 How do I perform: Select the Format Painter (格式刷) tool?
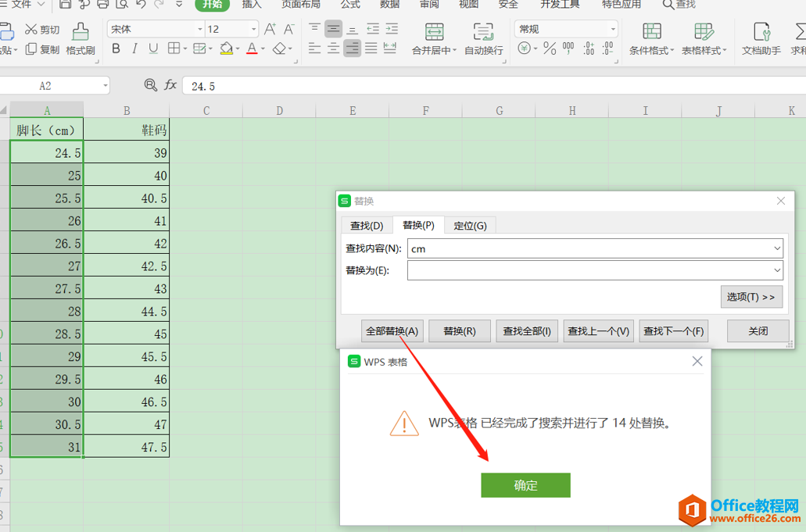(x=81, y=38)
